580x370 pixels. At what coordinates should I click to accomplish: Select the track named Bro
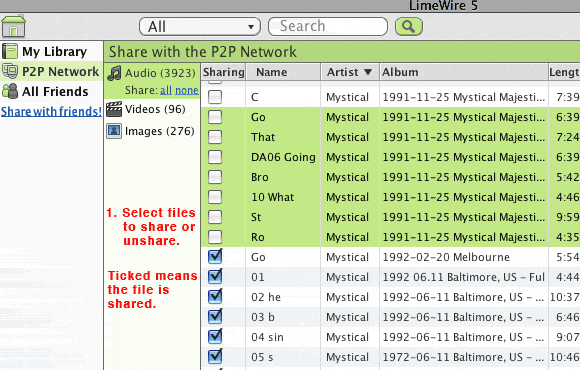(260, 177)
